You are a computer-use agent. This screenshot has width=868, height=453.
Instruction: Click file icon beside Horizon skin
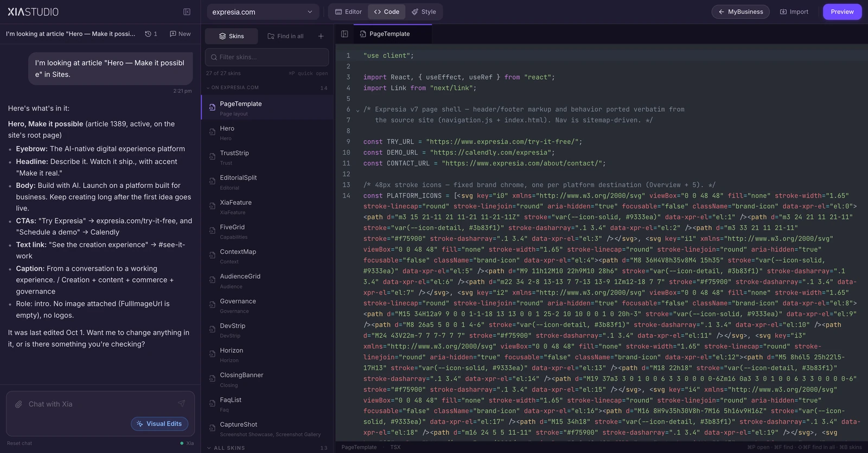tap(212, 354)
